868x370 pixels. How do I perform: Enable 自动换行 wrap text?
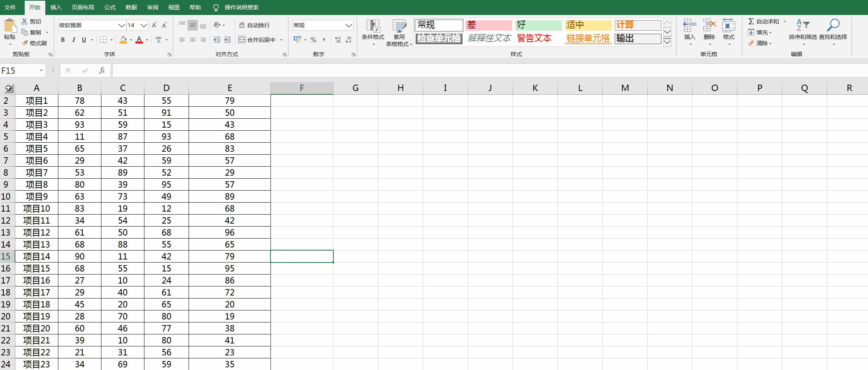click(x=254, y=25)
